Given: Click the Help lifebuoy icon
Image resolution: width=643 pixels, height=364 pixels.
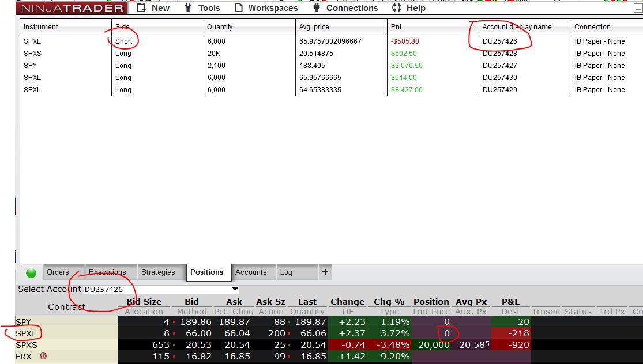Looking at the screenshot, I should click(x=397, y=8).
